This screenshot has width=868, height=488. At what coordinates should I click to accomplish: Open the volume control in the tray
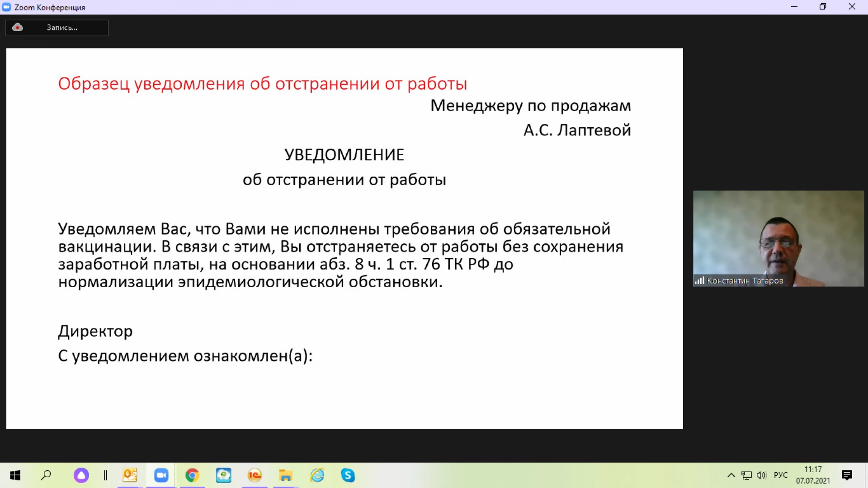(762, 475)
